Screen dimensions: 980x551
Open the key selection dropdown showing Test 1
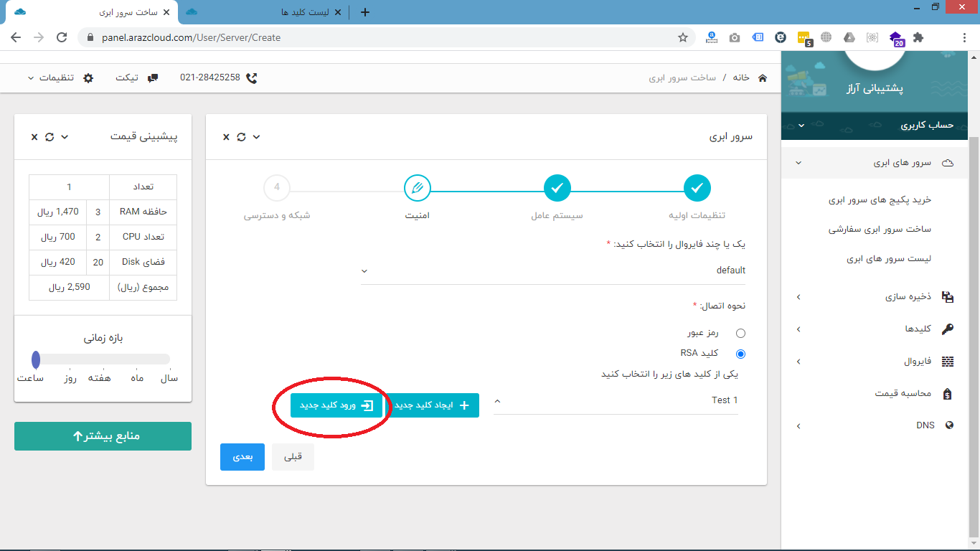click(616, 400)
